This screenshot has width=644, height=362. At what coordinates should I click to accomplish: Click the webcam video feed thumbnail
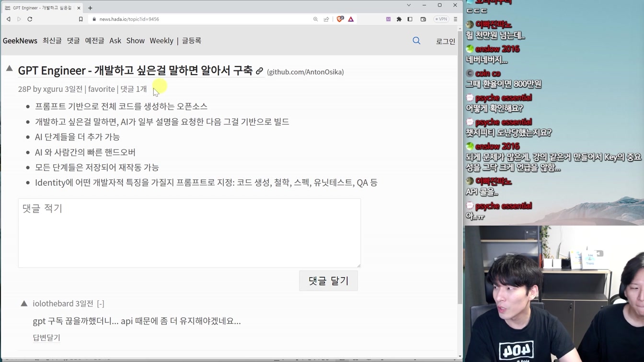[554, 294]
